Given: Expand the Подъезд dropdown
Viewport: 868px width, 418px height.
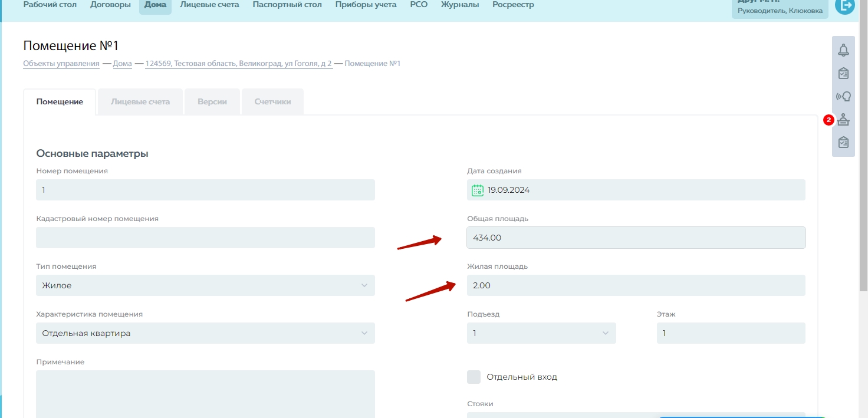Looking at the screenshot, I should pos(541,333).
